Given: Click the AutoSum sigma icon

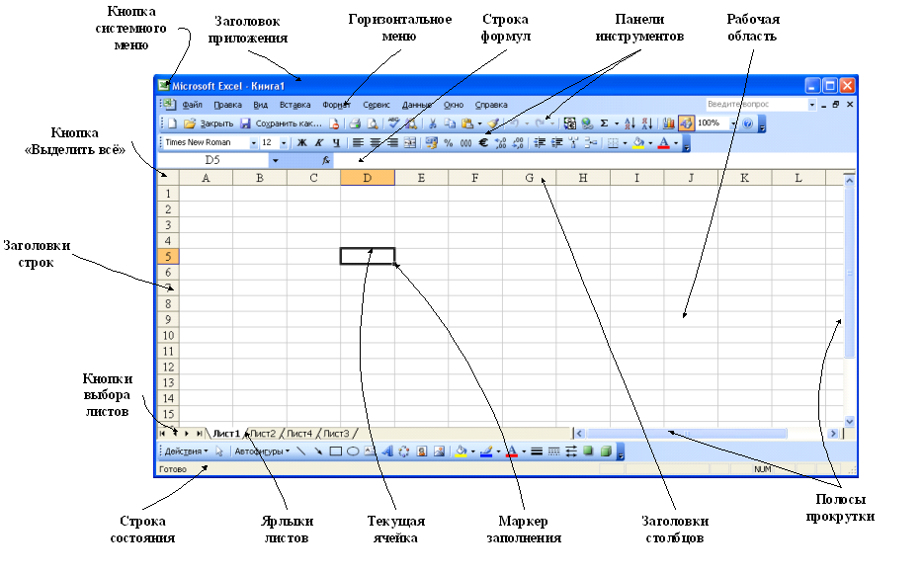Looking at the screenshot, I should point(604,123).
